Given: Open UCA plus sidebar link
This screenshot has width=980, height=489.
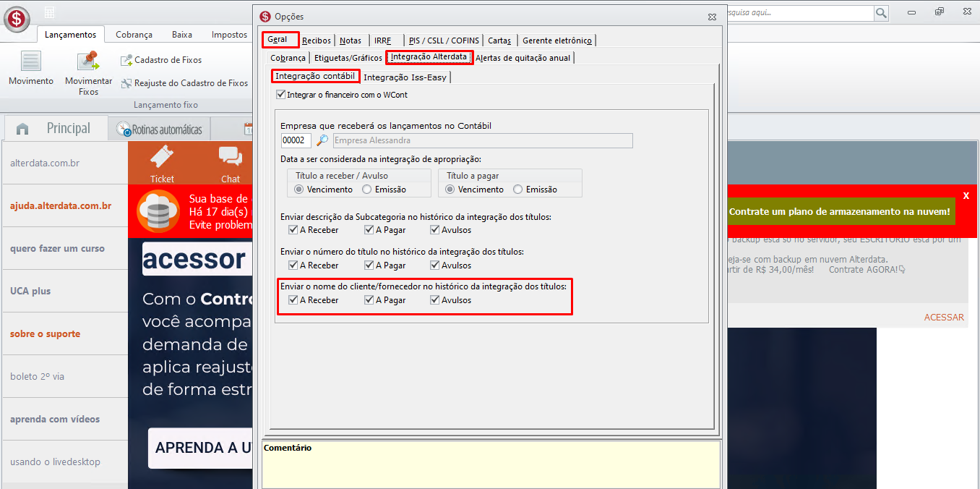Looking at the screenshot, I should pyautogui.click(x=30, y=291).
